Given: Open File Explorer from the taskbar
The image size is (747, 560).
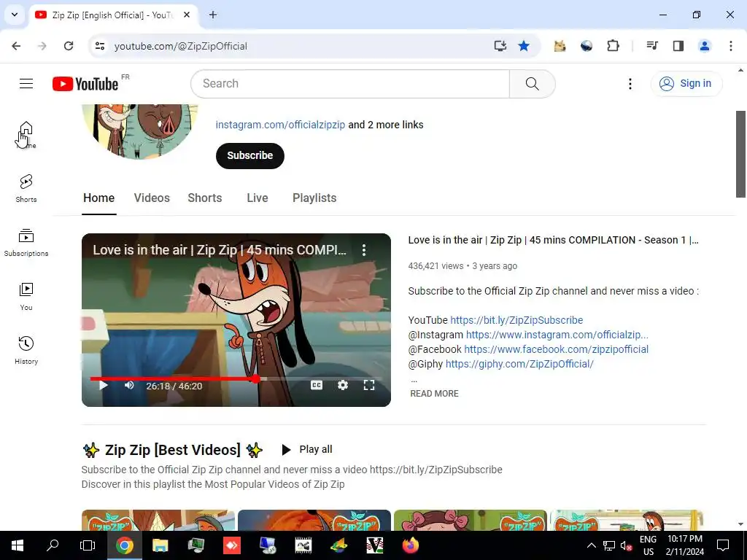Looking at the screenshot, I should click(x=160, y=545).
